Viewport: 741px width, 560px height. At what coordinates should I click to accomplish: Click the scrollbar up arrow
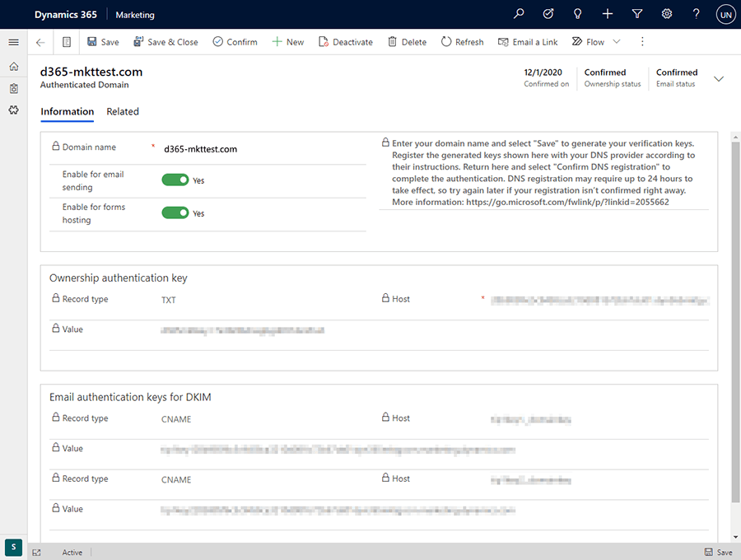(735, 137)
